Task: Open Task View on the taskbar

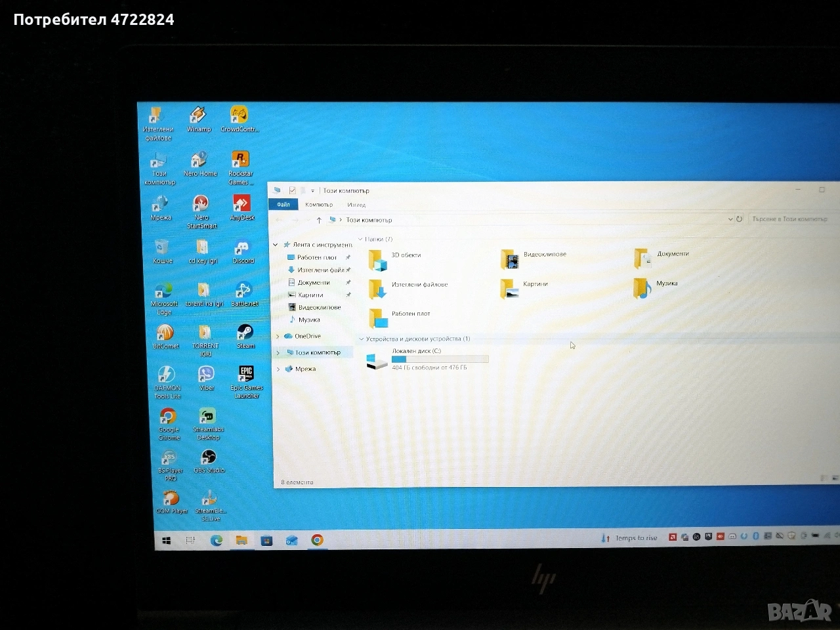Action: point(190,541)
